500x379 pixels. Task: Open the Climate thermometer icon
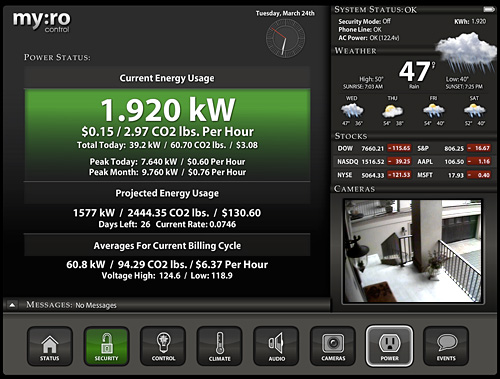[220, 346]
